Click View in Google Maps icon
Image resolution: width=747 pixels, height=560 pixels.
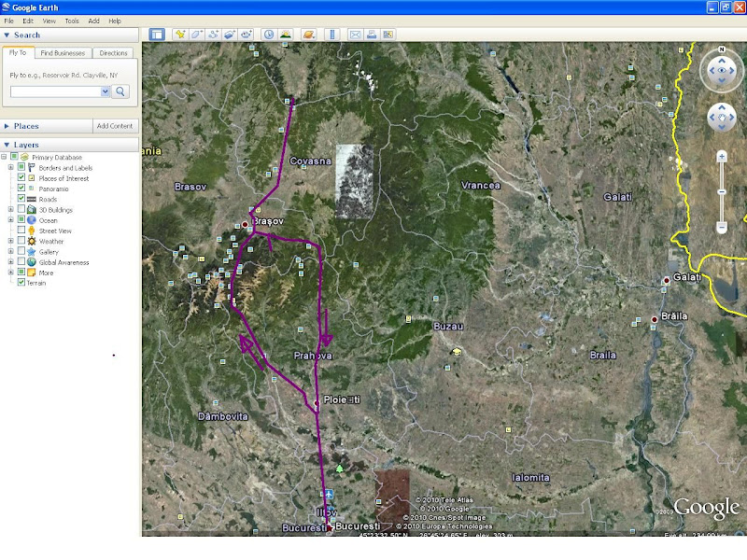point(388,35)
